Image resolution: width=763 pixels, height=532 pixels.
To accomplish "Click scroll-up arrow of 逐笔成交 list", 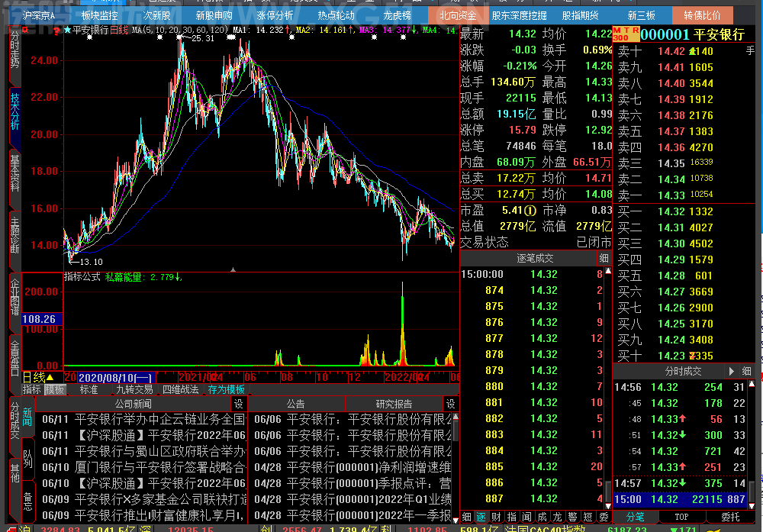I will [608, 271].
